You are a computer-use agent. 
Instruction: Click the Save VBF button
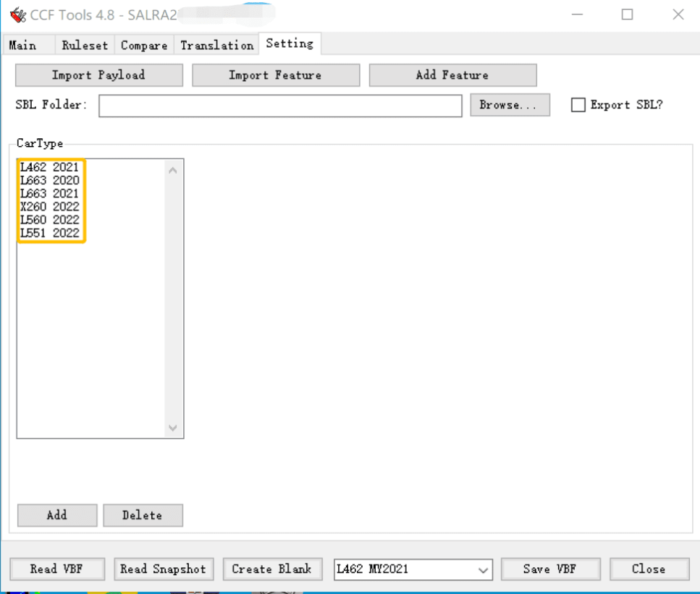pos(550,569)
